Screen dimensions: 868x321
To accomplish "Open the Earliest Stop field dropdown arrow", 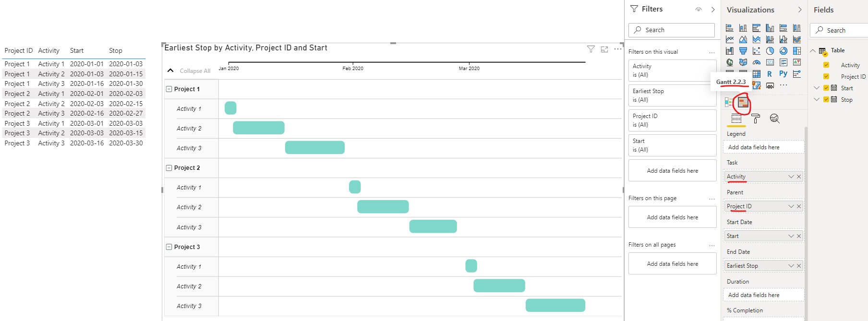I will click(x=791, y=266).
